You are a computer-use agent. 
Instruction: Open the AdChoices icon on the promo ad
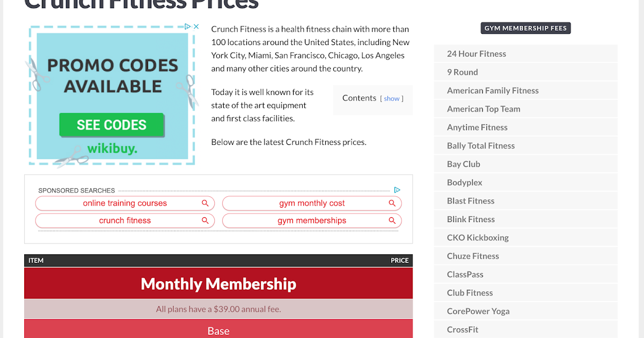[x=187, y=26]
